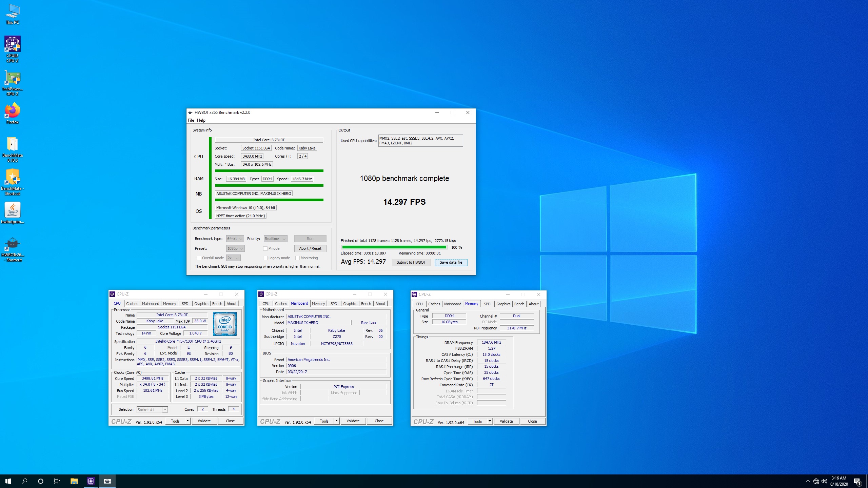Open the Action Center notifications icon
Screen dimensions: 868x488
[857, 481]
